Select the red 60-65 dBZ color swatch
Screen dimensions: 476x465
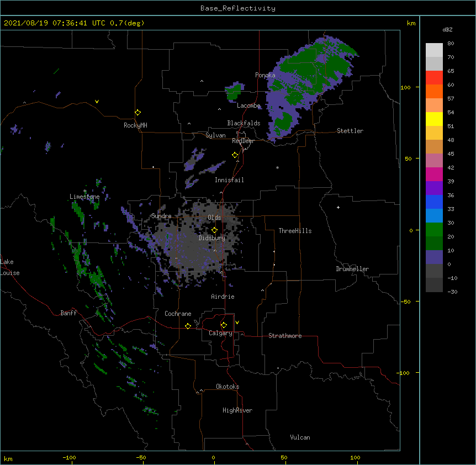(x=434, y=77)
